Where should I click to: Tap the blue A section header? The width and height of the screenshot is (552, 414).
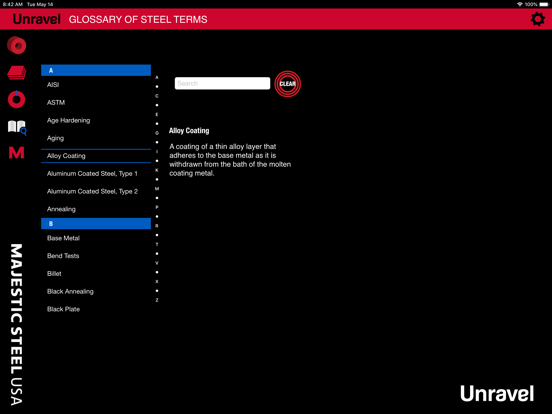coord(96,70)
